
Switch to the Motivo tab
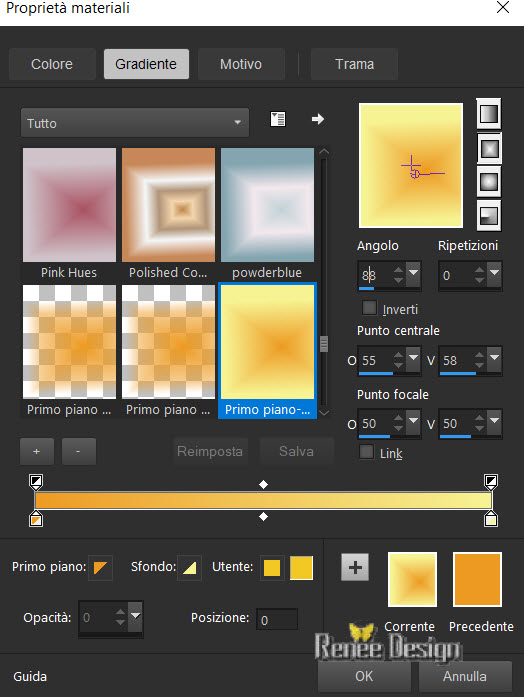(x=241, y=64)
